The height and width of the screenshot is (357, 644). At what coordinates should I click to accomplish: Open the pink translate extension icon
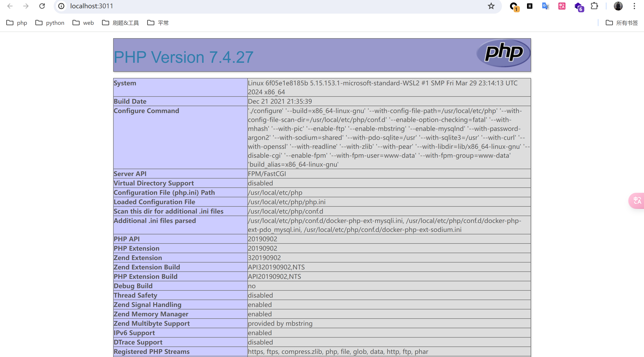pyautogui.click(x=562, y=6)
